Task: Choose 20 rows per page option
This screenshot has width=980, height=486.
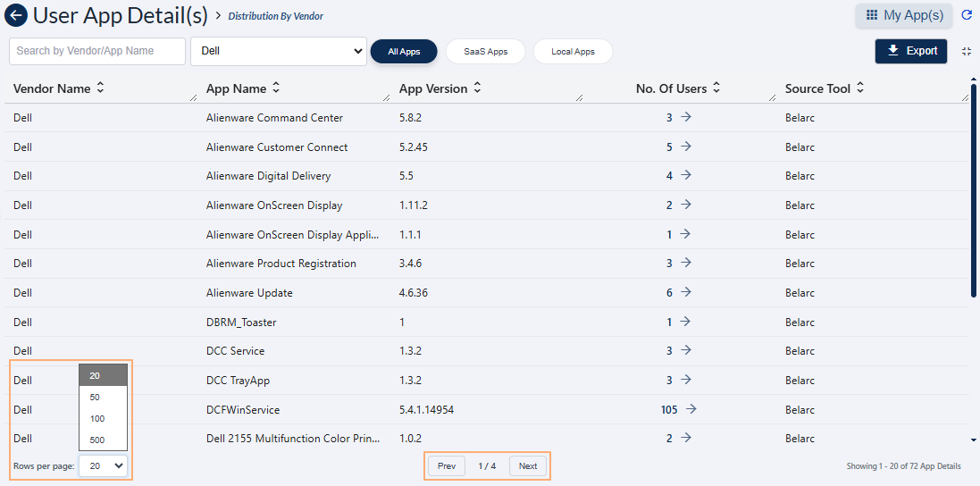Action: pos(103,375)
